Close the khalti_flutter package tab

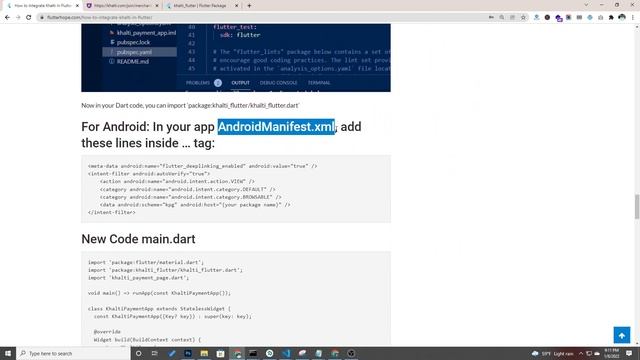236,6
